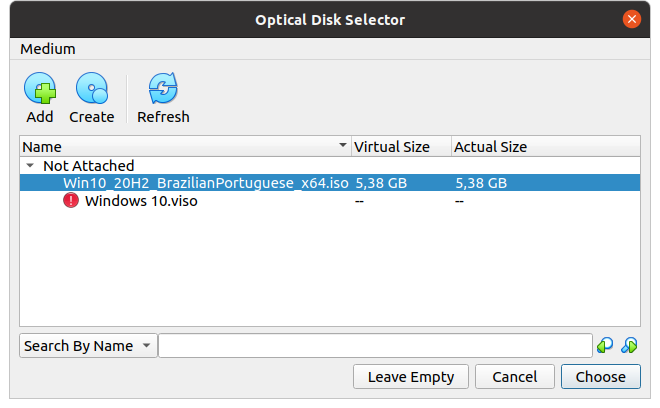Click the Not Attached group label

(88, 165)
